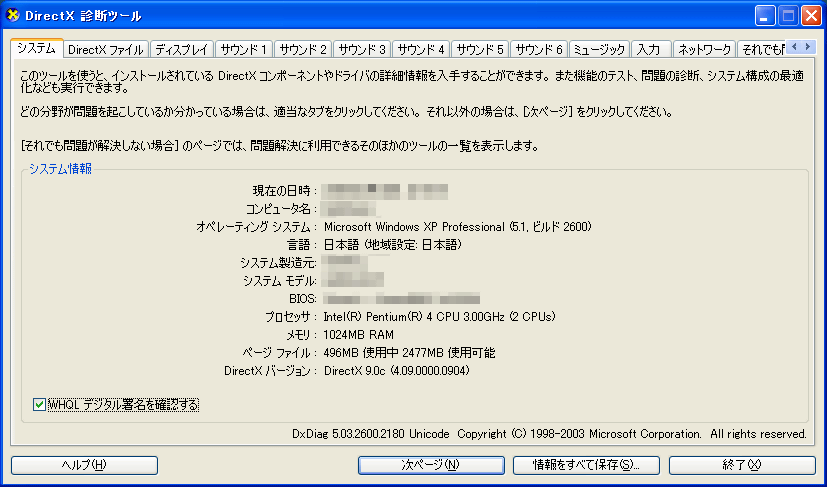Toggle the WHOL digital signature checkbox
This screenshot has width=827, height=487.
(x=40, y=405)
